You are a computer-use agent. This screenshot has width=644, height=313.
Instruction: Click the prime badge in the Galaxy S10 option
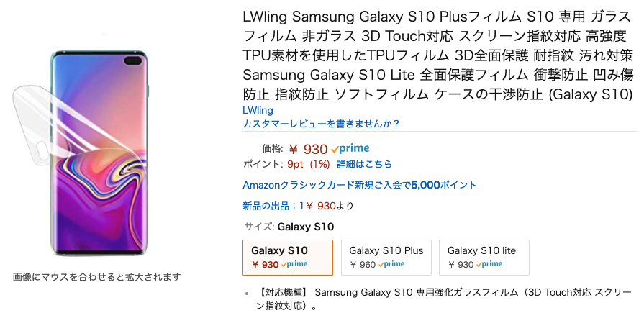294,265
